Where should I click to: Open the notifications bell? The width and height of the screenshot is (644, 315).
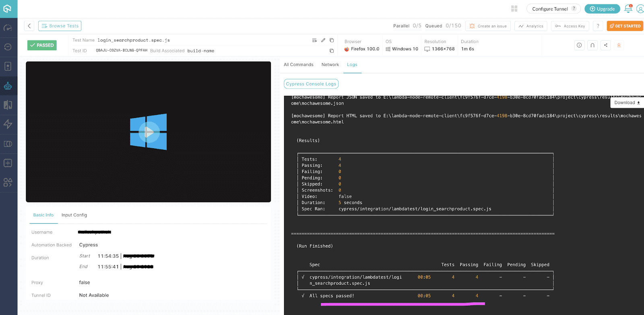[x=628, y=8]
